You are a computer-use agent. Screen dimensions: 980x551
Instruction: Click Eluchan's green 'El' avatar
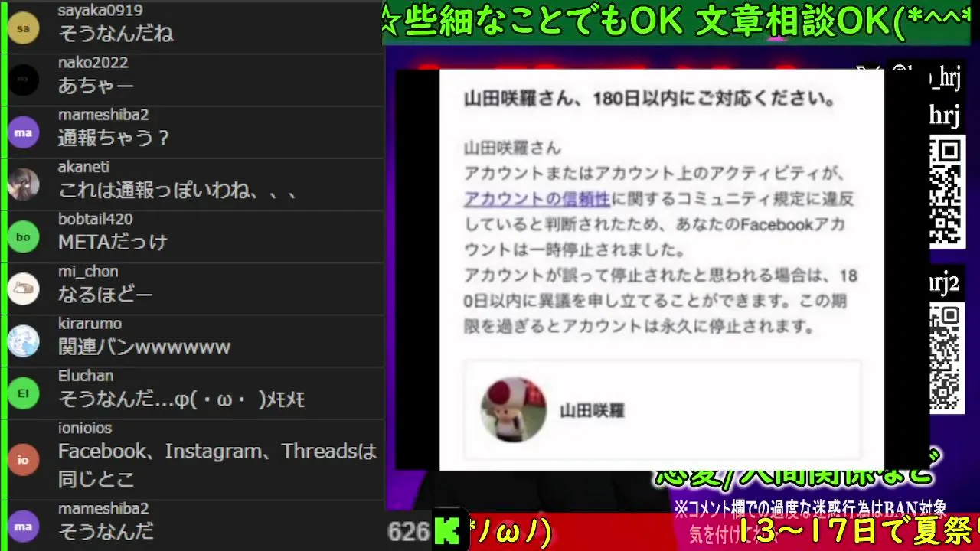pyautogui.click(x=23, y=393)
